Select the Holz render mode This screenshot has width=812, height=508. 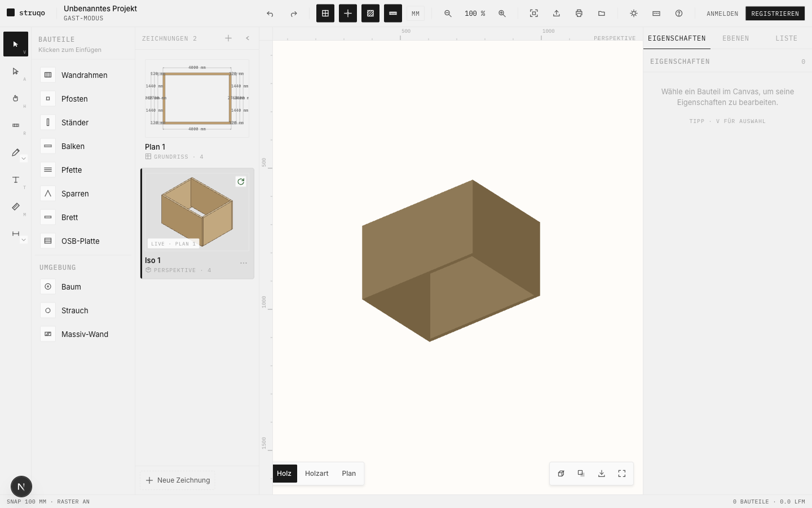tap(284, 474)
